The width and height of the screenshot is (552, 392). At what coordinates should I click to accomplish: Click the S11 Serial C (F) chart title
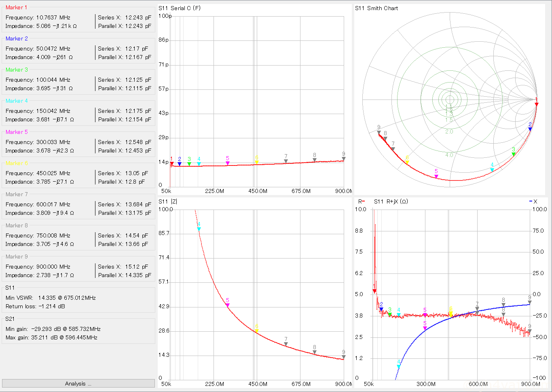click(180, 8)
